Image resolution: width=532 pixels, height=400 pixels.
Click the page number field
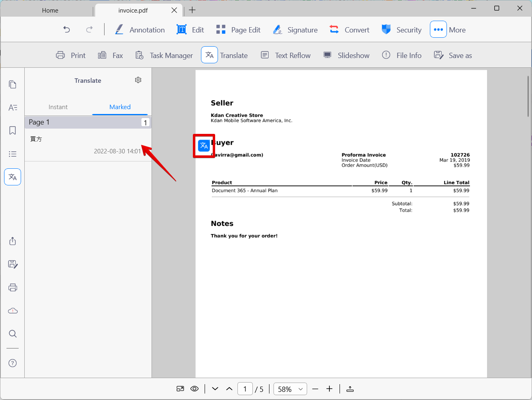coord(245,389)
